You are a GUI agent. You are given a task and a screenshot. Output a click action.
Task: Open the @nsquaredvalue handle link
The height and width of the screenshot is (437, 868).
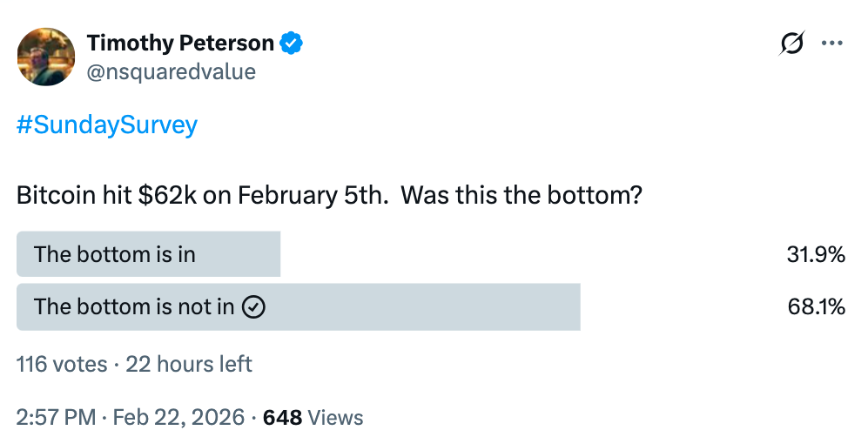(x=171, y=71)
